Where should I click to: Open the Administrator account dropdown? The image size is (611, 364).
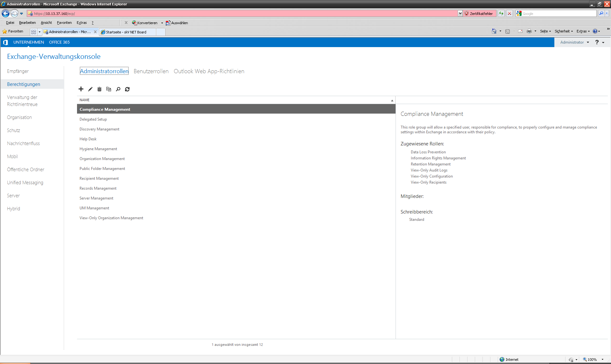574,42
